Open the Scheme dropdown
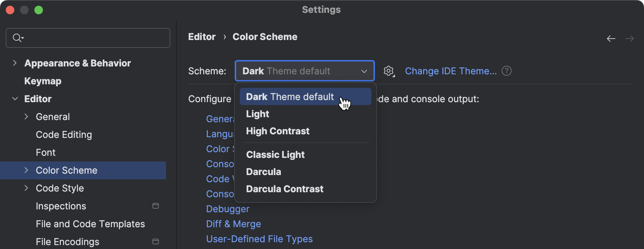The width and height of the screenshot is (644, 249). pyautogui.click(x=364, y=71)
